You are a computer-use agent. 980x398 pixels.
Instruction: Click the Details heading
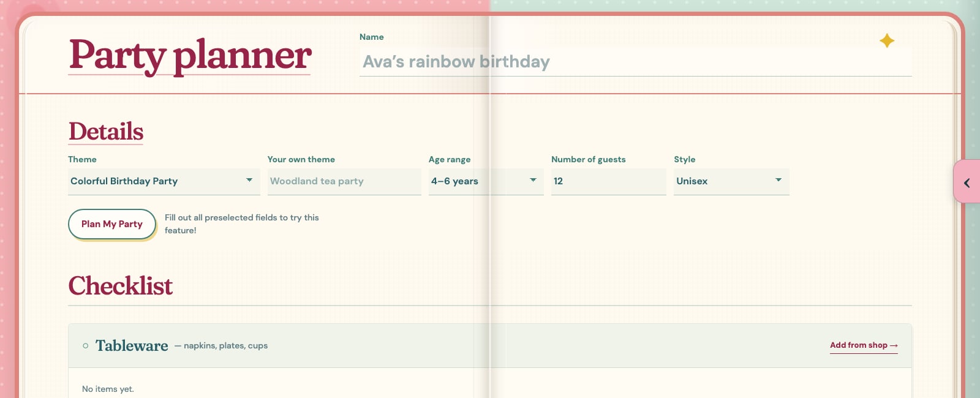coord(106,132)
